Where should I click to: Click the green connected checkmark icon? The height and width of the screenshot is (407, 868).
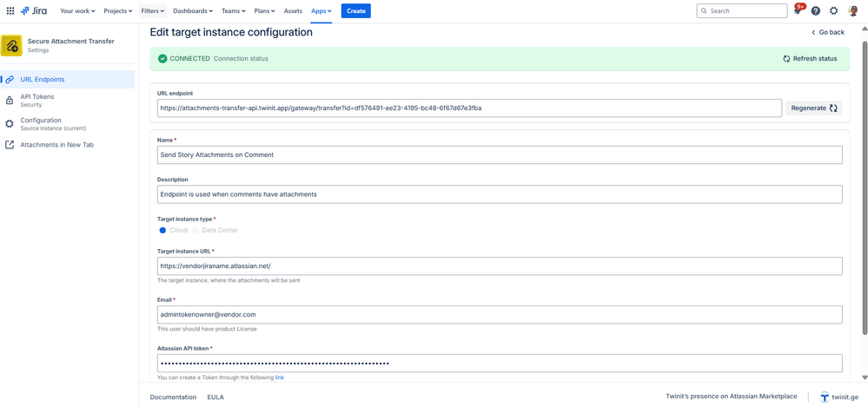point(162,59)
